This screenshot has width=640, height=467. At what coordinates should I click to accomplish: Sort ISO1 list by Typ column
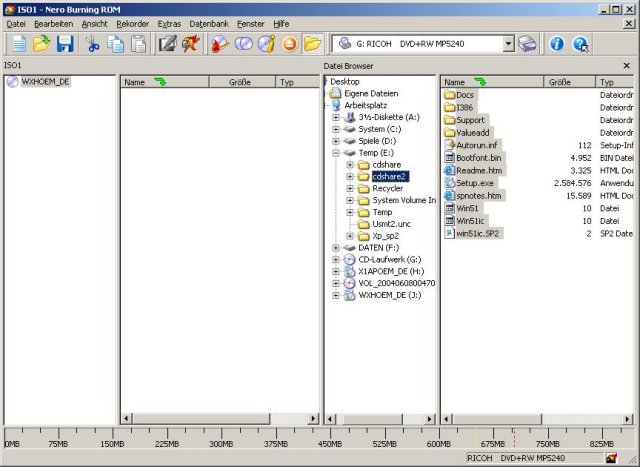tap(298, 82)
